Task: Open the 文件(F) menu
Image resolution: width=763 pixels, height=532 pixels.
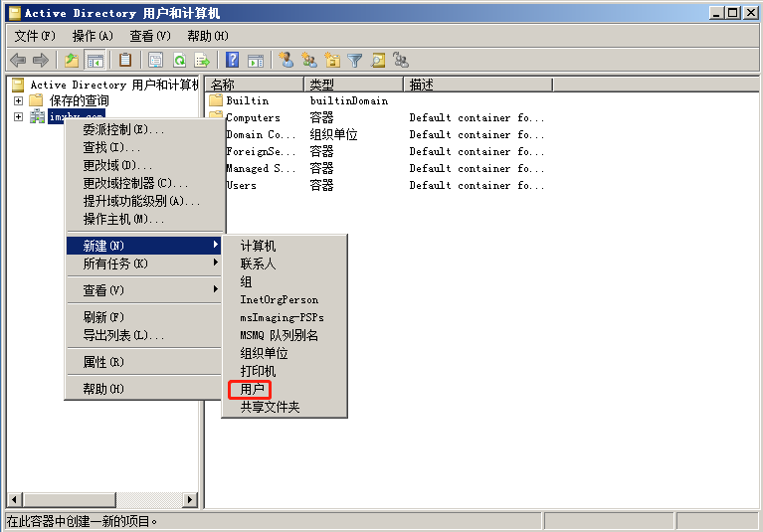Action: (x=35, y=36)
